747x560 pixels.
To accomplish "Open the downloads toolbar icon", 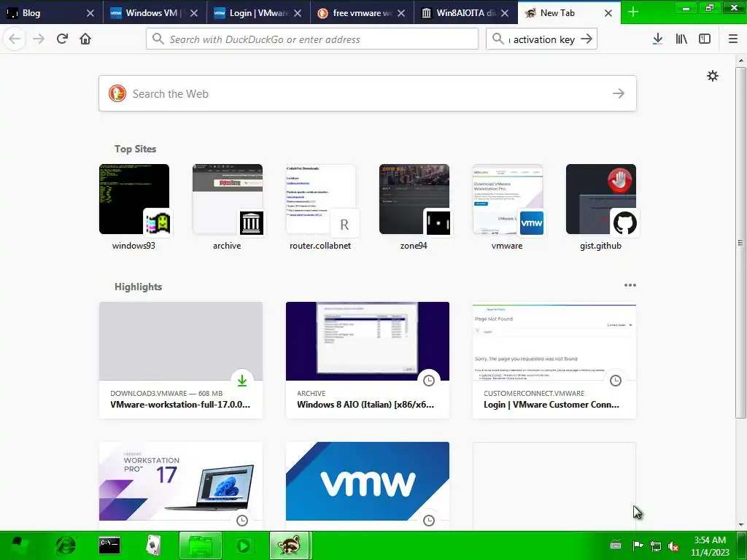I will click(658, 39).
